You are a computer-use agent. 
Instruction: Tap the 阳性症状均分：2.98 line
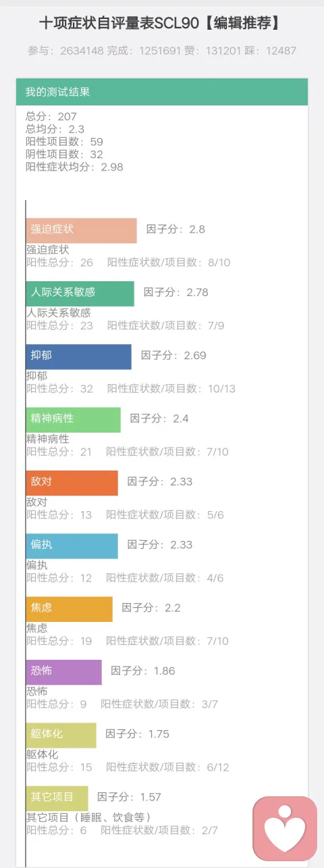74,167
